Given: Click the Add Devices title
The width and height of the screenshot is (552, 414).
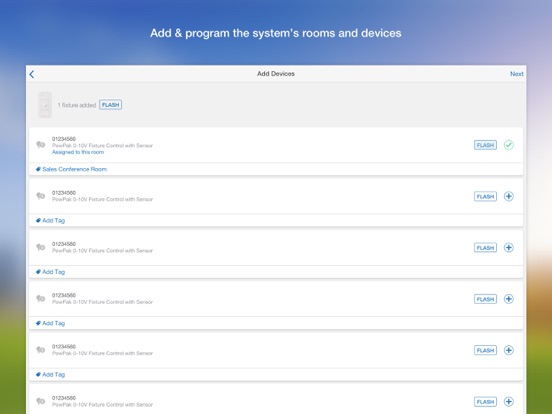Looking at the screenshot, I should click(x=276, y=74).
